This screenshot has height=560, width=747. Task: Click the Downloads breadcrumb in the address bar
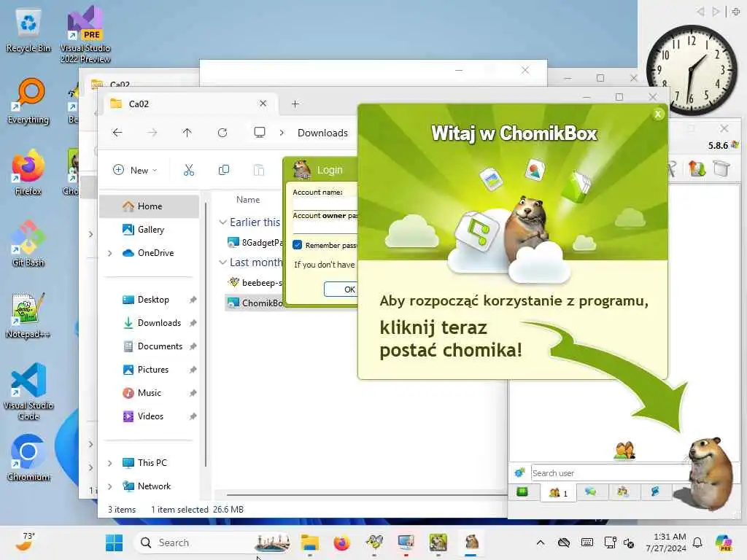[x=322, y=133]
